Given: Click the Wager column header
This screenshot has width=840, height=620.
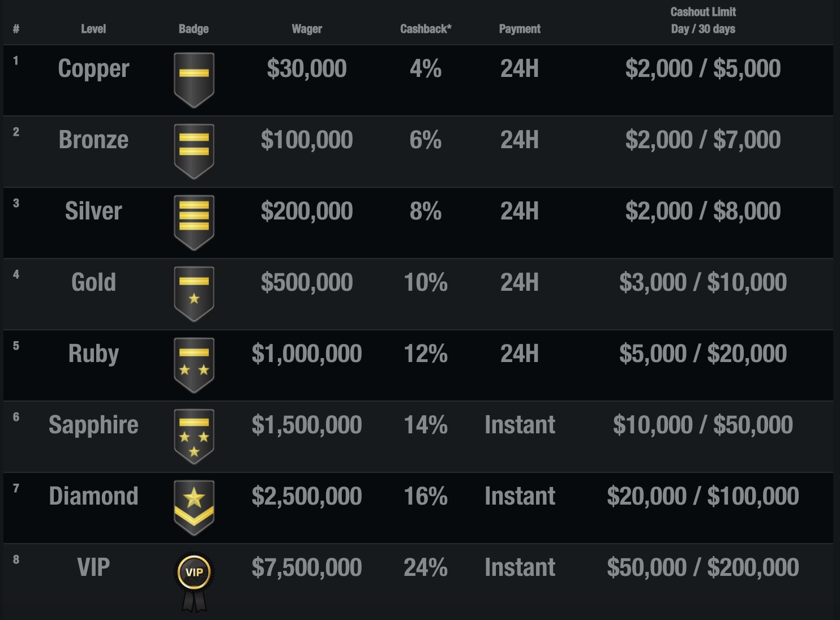Looking at the screenshot, I should click(x=307, y=29).
